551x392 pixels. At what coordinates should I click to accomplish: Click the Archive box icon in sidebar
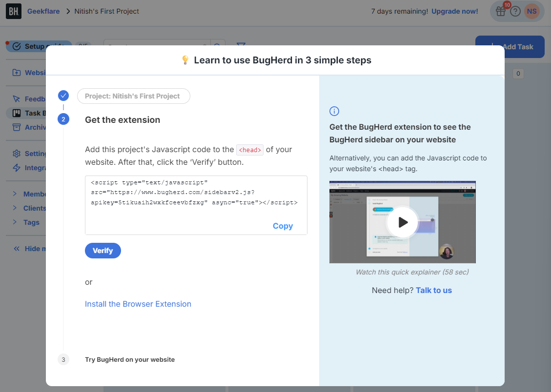[x=17, y=127]
